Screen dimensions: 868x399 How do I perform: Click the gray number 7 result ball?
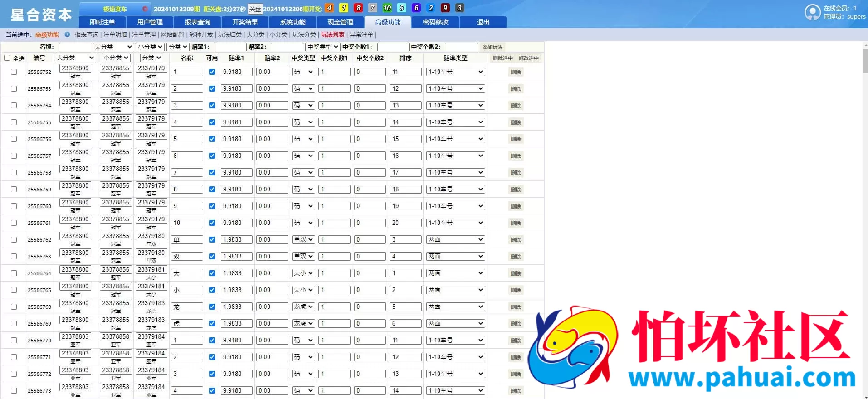[373, 8]
